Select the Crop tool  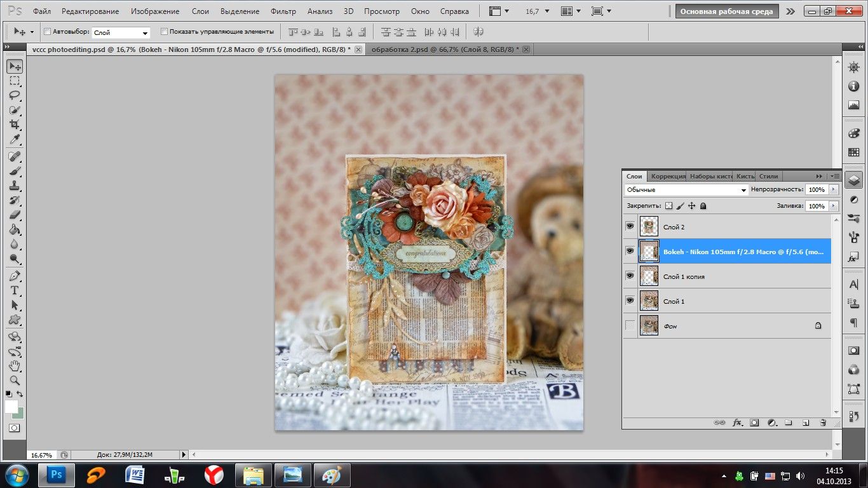click(15, 125)
